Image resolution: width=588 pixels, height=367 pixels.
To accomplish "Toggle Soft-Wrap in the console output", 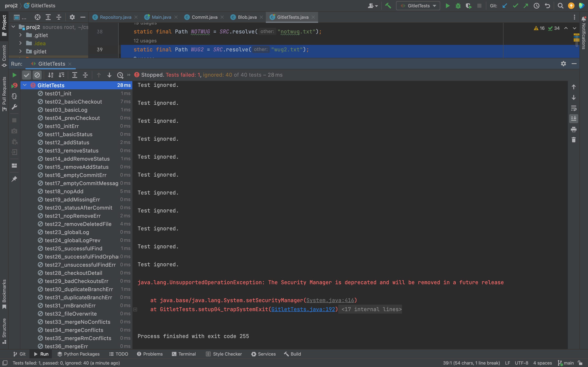I will coord(574,108).
